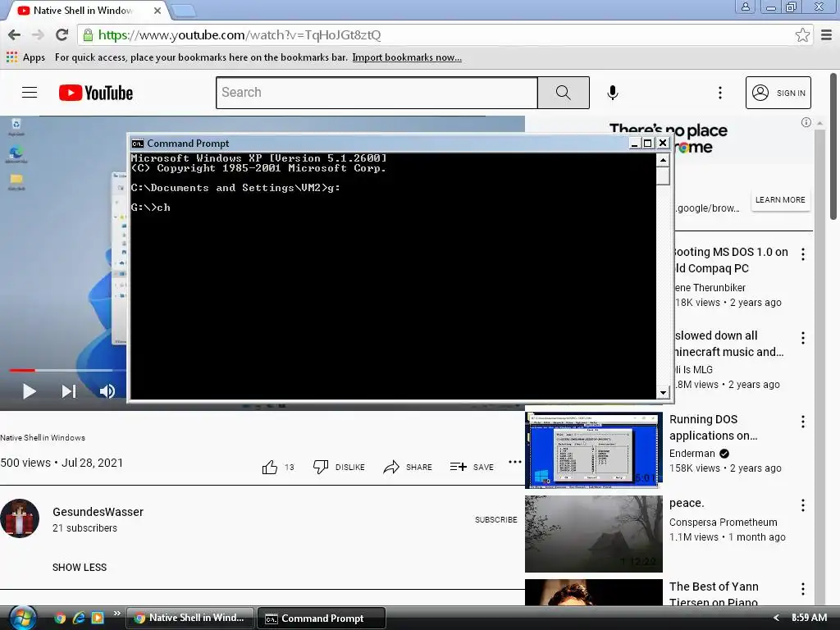Click the SHARE arrow button
Screen dimensions: 840x630
pyautogui.click(x=408, y=467)
